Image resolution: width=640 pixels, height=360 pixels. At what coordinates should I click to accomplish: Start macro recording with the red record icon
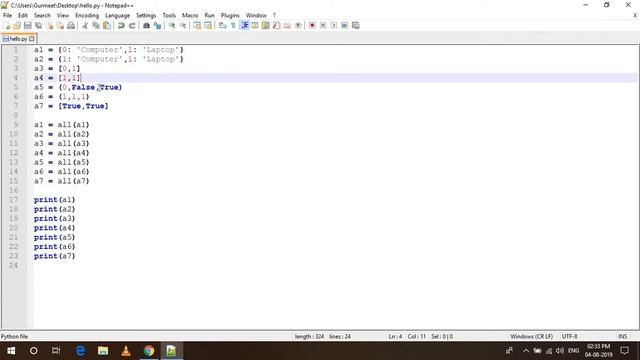[312, 25]
